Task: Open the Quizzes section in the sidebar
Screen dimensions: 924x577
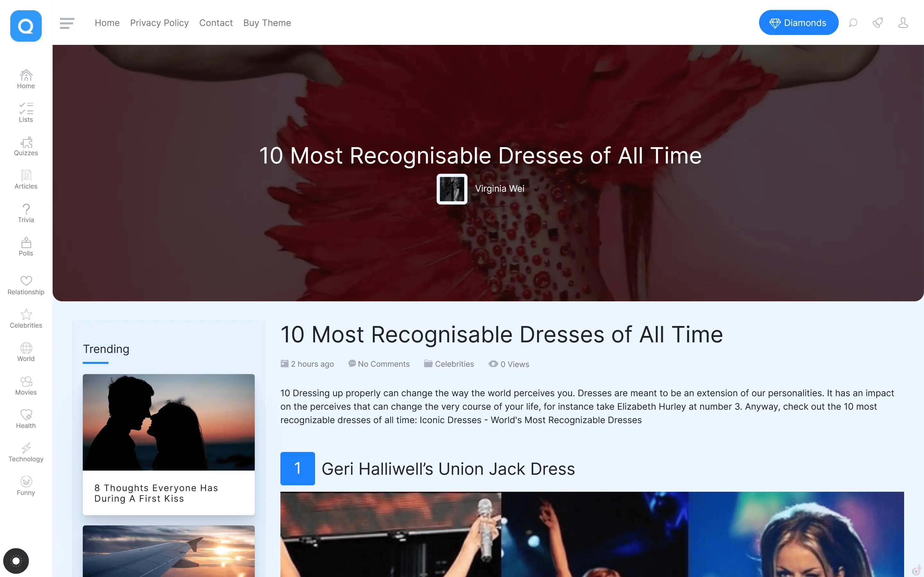Action: [x=26, y=146]
